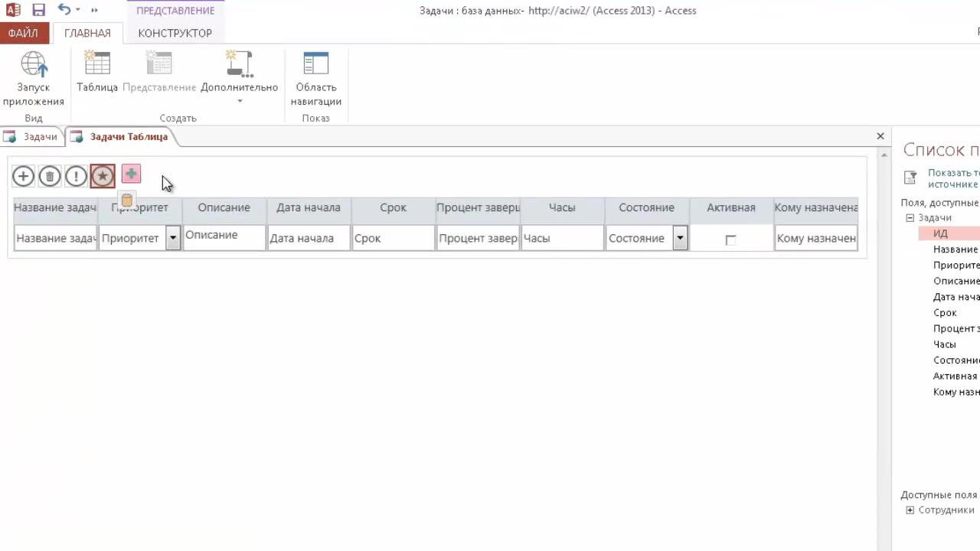This screenshot has height=551, width=980.
Task: Add a custom action with the green plus
Action: [131, 174]
